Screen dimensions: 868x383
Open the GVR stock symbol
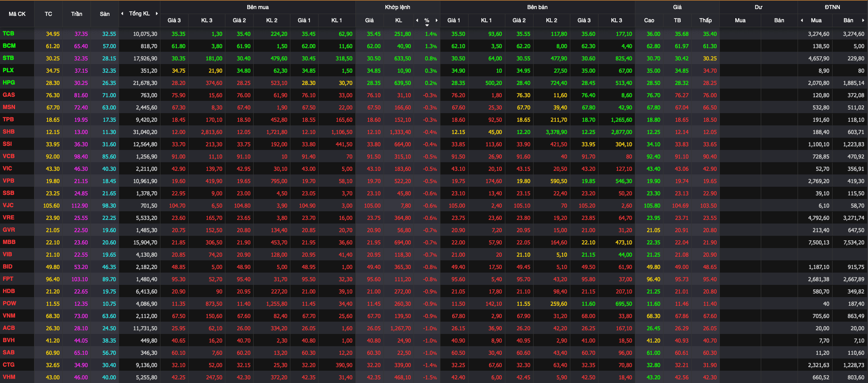9,230
